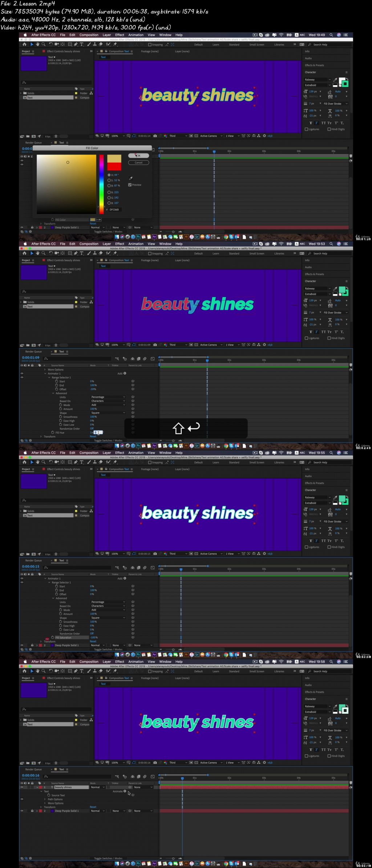This screenshot has width=372, height=868.
Task: Click the Shy layers icon in the 19:55 frame
Action: [x=133, y=568]
